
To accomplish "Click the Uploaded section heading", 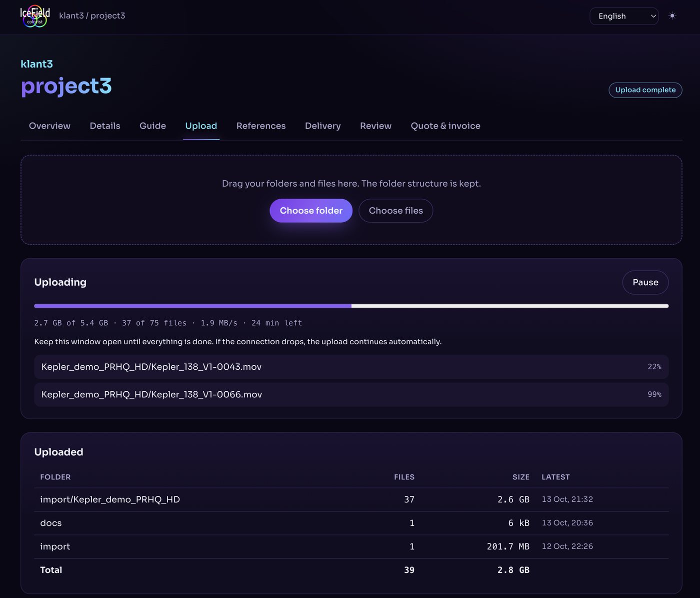I will click(x=58, y=452).
